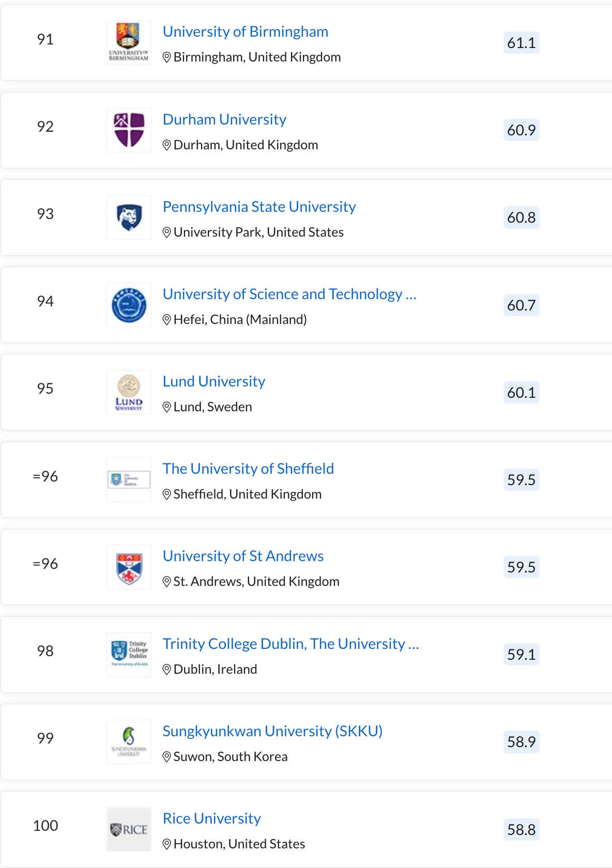Viewport: 612px width, 868px height.
Task: Click Rice University's 58.8 score badge
Action: 521,829
